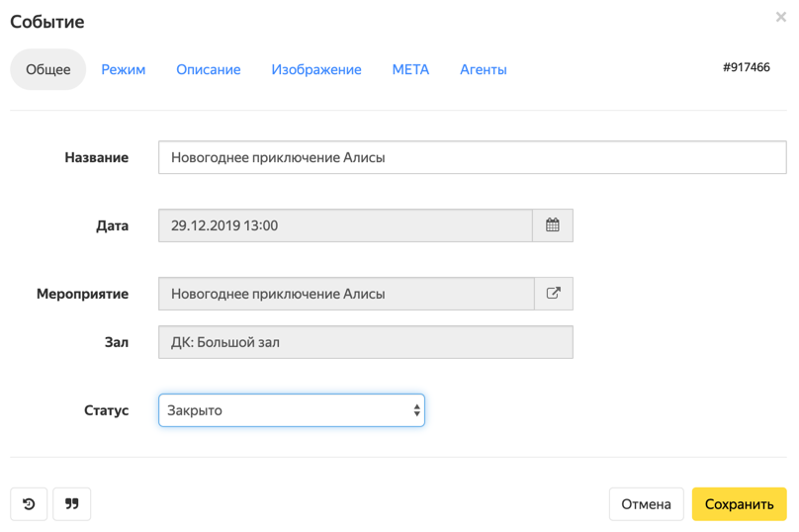The image size is (799, 532).
Task: Save the event with Сохранить
Action: click(740, 504)
